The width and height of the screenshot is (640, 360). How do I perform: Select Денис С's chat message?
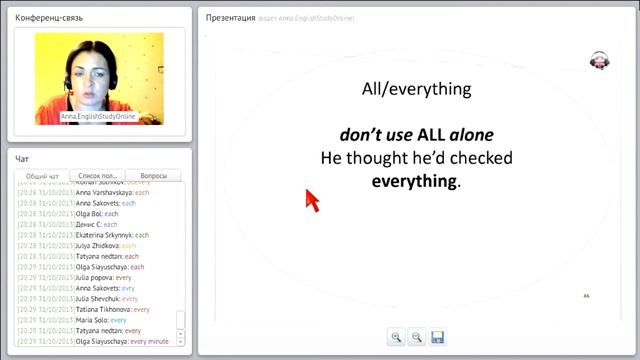tap(67, 224)
